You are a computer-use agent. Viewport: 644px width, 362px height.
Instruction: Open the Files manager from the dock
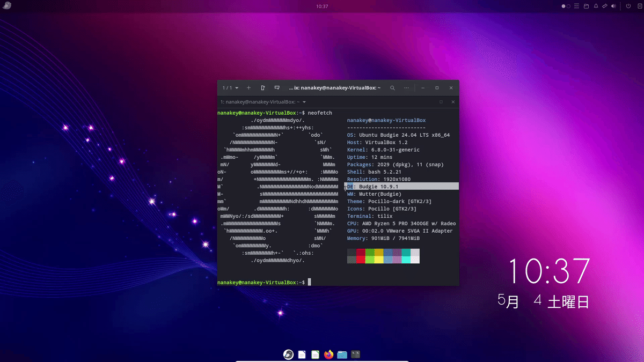(x=342, y=354)
